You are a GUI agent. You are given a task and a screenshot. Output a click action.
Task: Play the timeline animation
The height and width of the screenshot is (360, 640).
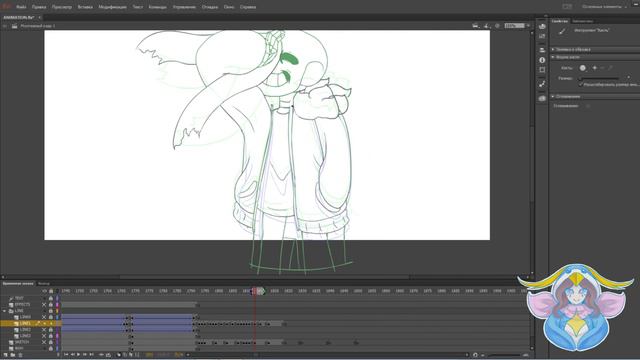coord(79,355)
